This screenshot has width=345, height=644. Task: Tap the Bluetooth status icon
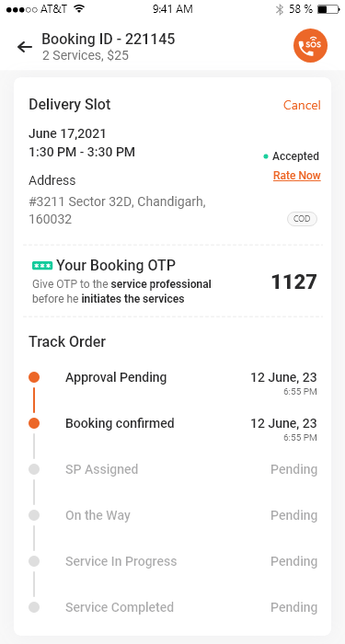tap(280, 9)
